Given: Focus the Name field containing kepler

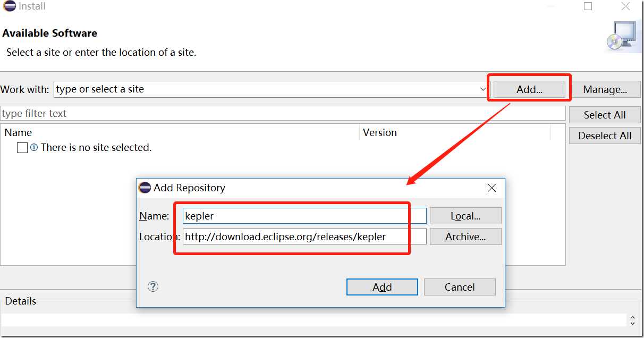Looking at the screenshot, I should click(x=304, y=216).
